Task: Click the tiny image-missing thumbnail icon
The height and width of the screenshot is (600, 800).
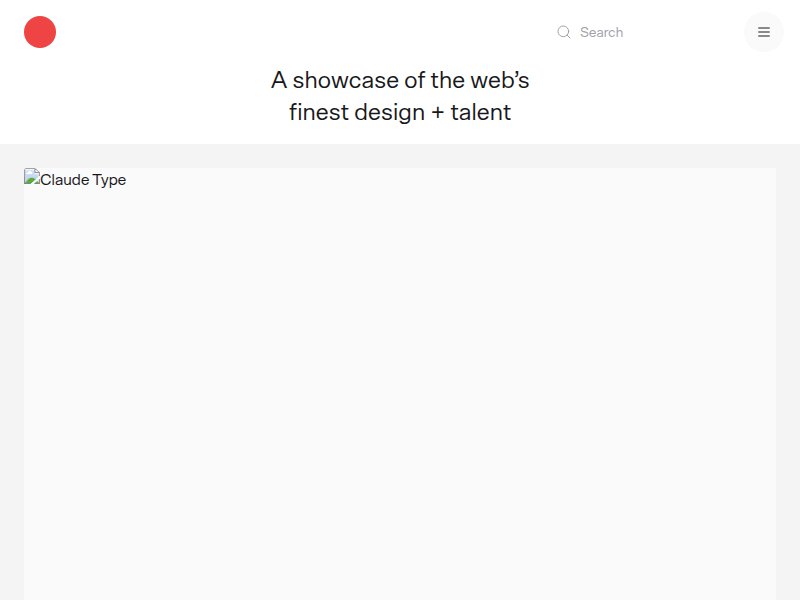Action: click(x=32, y=179)
